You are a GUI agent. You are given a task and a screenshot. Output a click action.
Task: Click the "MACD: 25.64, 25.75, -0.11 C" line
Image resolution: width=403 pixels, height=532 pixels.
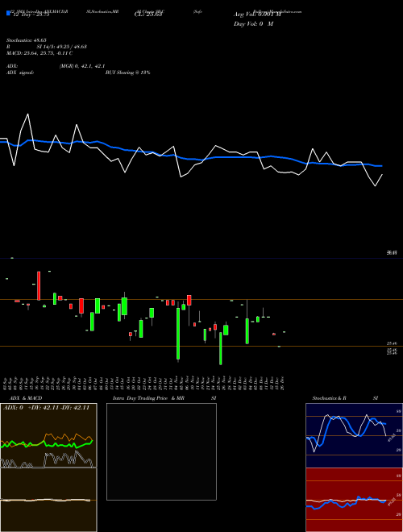click(39, 53)
